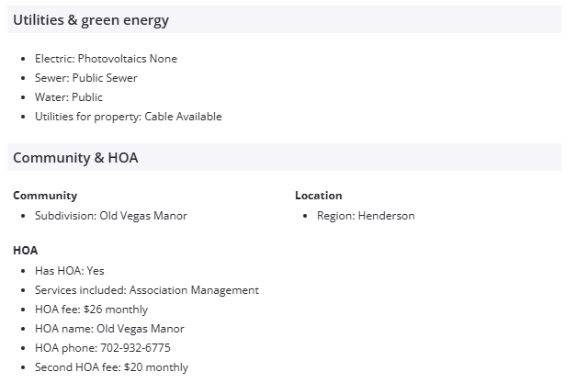
Task: Click the Has HOA: Yes item
Action: coord(70,271)
